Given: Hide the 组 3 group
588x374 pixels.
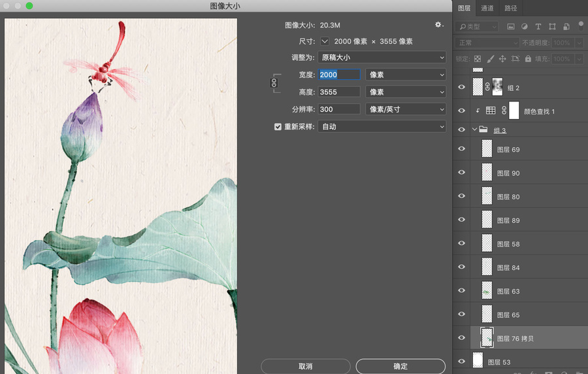Looking at the screenshot, I should tap(462, 130).
